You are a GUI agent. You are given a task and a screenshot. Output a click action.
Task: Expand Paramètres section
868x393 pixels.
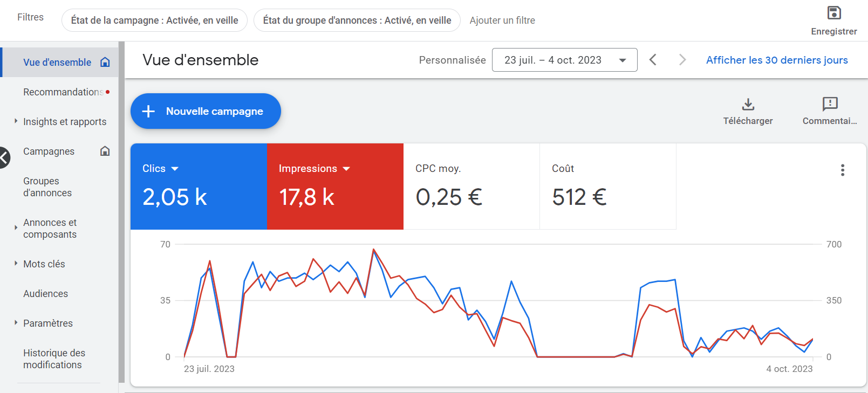tap(16, 322)
